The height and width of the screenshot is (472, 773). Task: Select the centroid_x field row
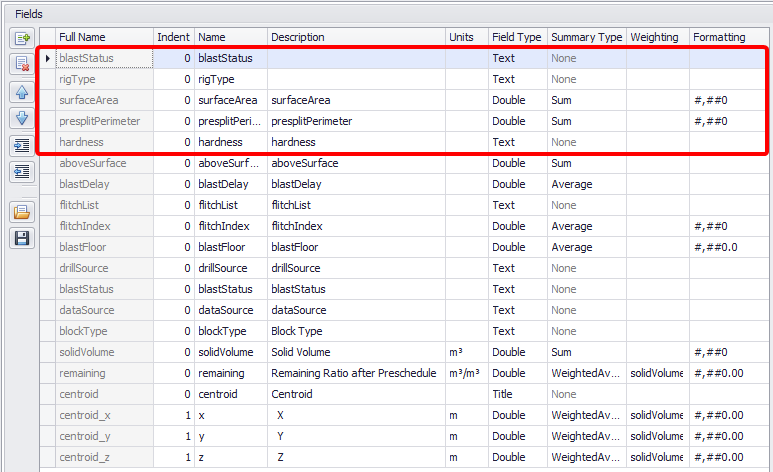click(x=404, y=415)
